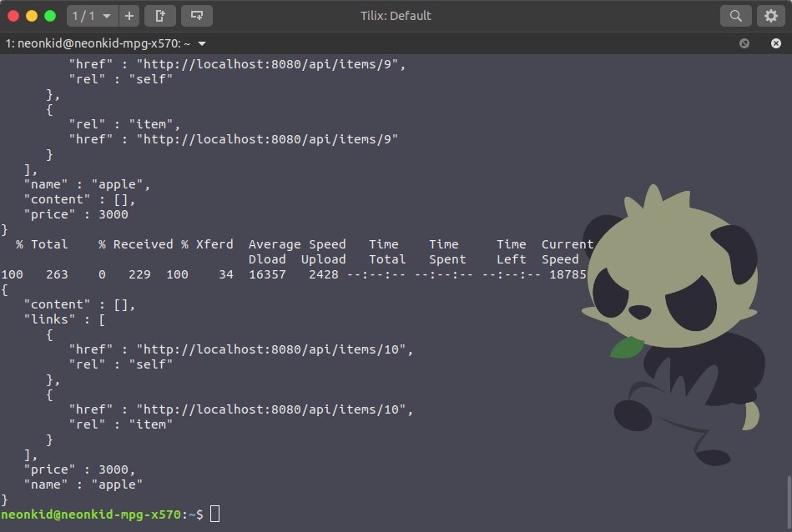Click the first http://localhost:8080/api/items/9 URL
The image size is (792, 532).
pyautogui.click(x=268, y=64)
